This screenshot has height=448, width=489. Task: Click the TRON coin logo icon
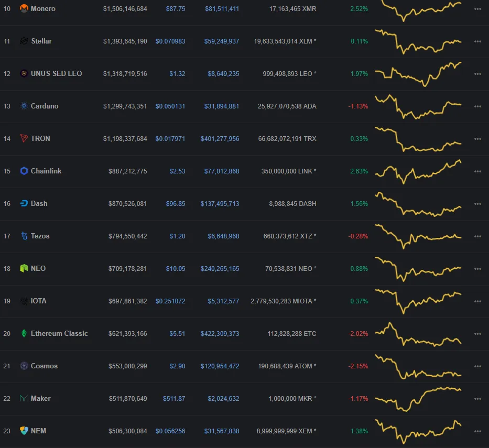click(24, 138)
